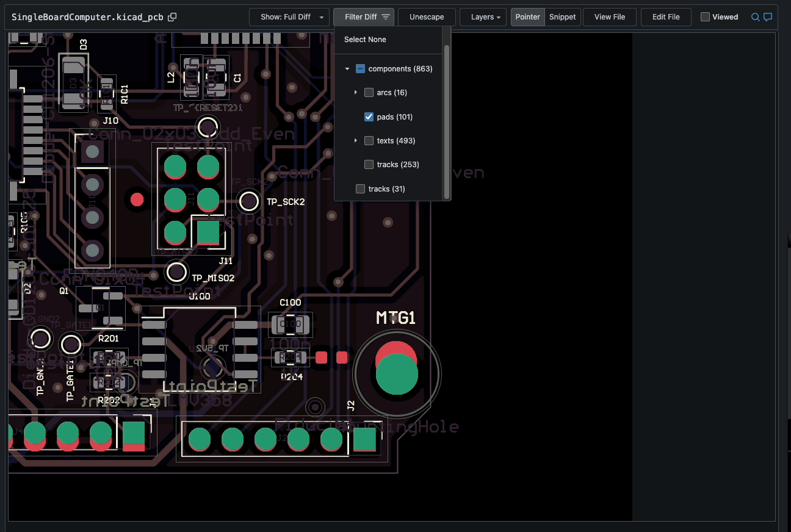This screenshot has height=532, width=791.
Task: Uncheck the pads (101) checkbox
Action: 369,117
